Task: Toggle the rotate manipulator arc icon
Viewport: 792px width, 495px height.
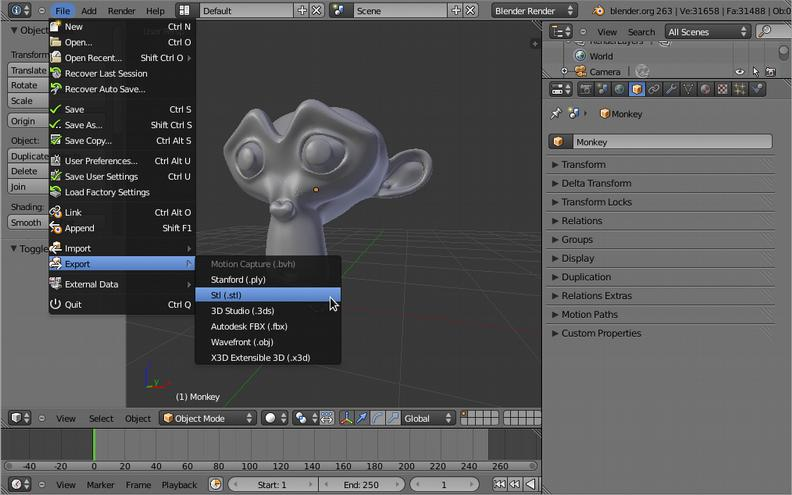Action: coord(378,418)
